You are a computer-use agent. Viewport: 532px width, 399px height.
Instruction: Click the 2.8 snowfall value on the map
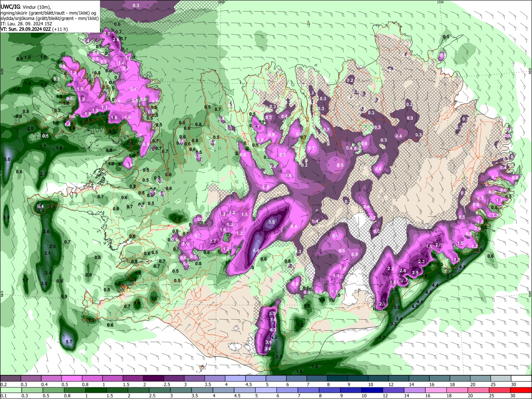pos(402,271)
